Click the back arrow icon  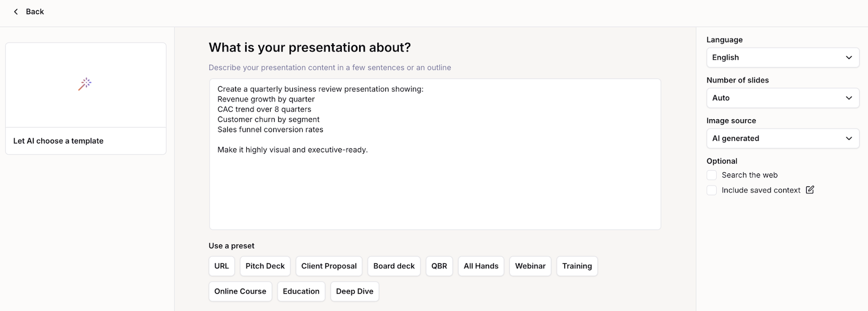point(16,11)
